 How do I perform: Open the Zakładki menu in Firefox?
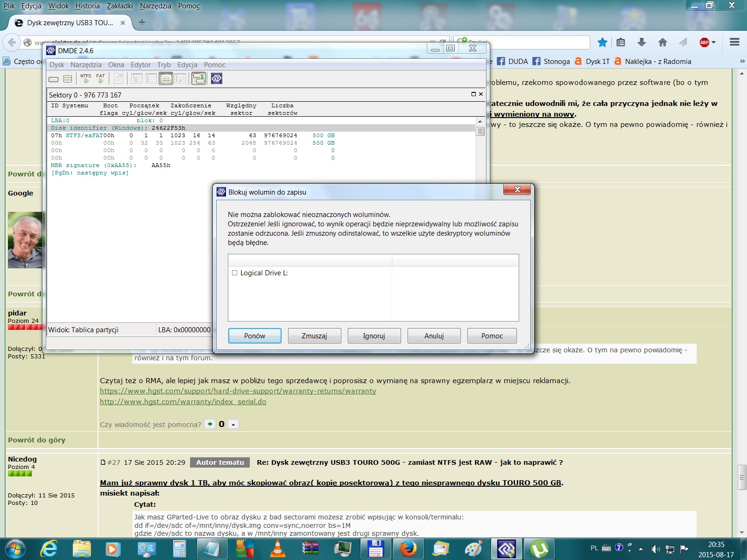(x=120, y=6)
